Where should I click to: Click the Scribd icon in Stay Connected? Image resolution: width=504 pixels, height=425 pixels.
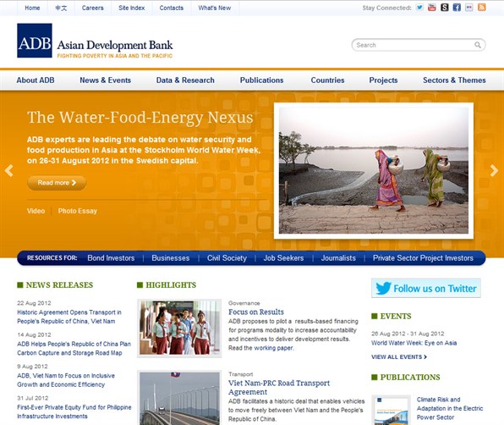pyautogui.click(x=445, y=8)
